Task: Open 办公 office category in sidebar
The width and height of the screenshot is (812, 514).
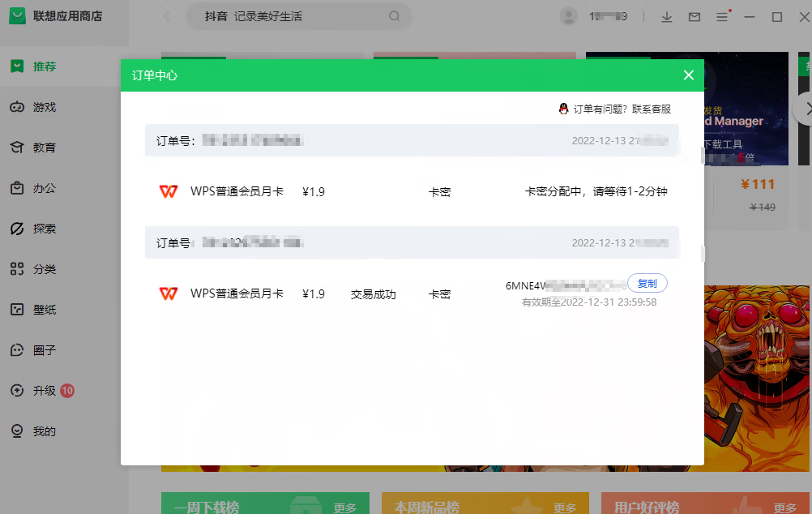Action: [x=45, y=188]
